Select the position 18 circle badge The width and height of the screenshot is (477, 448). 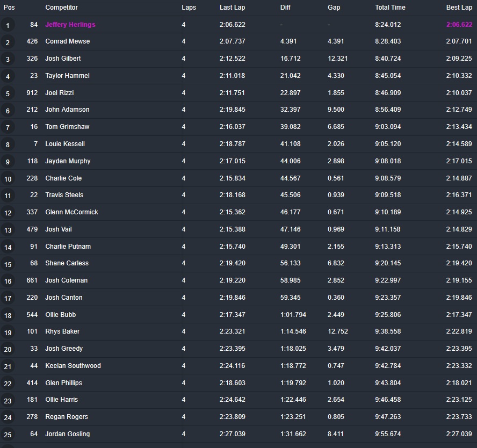point(8,315)
